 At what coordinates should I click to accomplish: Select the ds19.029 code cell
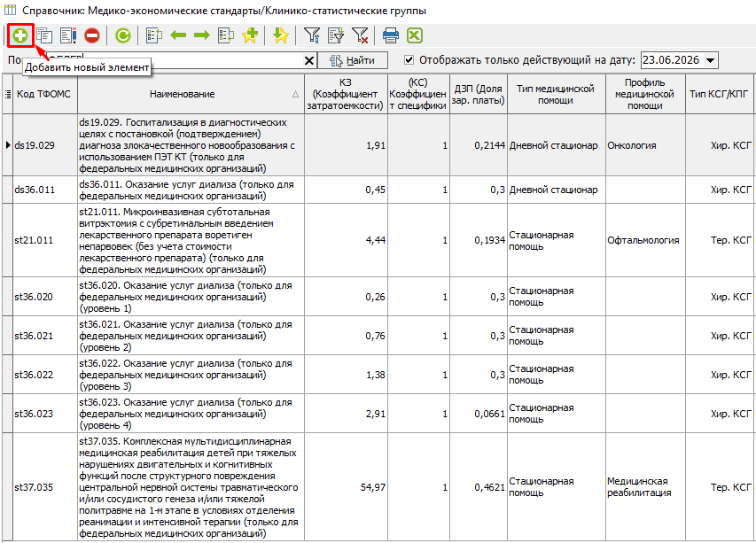coord(45,145)
